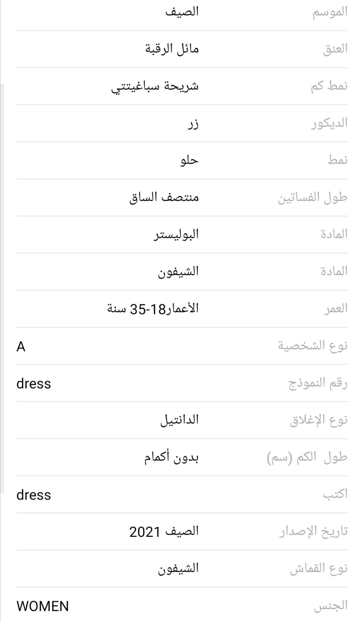Viewport: 364px width, 622px height.
Task: Click the vertical scrollbar on the left edge
Action: (2, 288)
